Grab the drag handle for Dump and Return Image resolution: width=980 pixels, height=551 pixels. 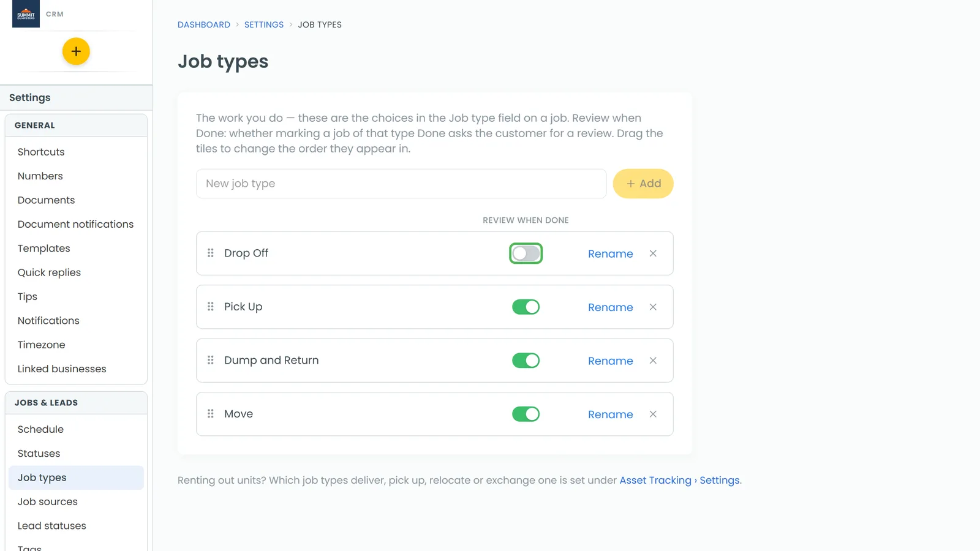211,360
